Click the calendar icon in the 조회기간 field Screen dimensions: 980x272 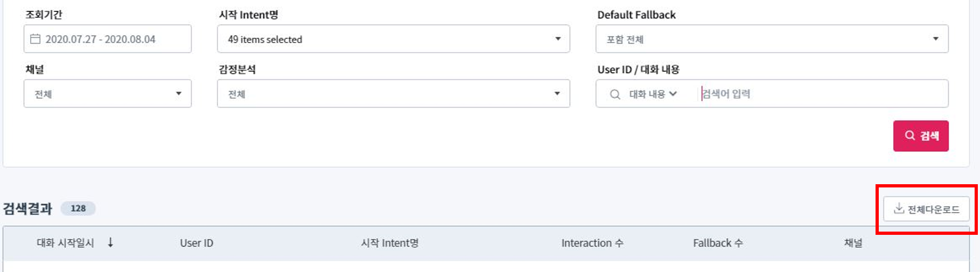coord(36,39)
